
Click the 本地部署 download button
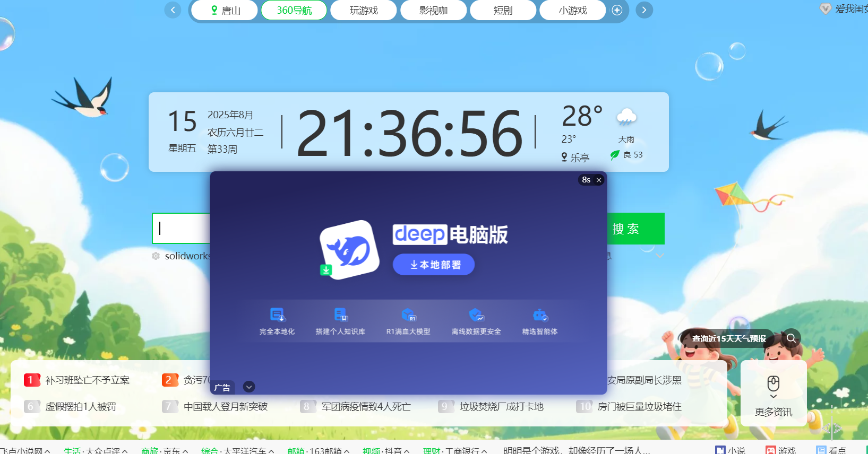point(434,265)
